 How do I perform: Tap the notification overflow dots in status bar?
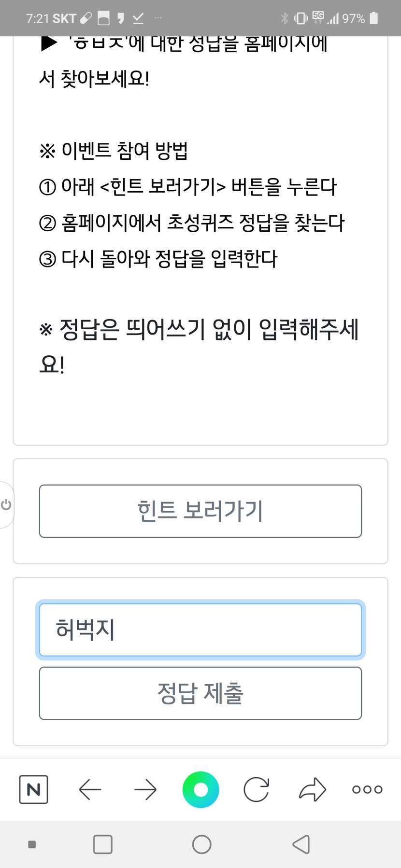(158, 18)
